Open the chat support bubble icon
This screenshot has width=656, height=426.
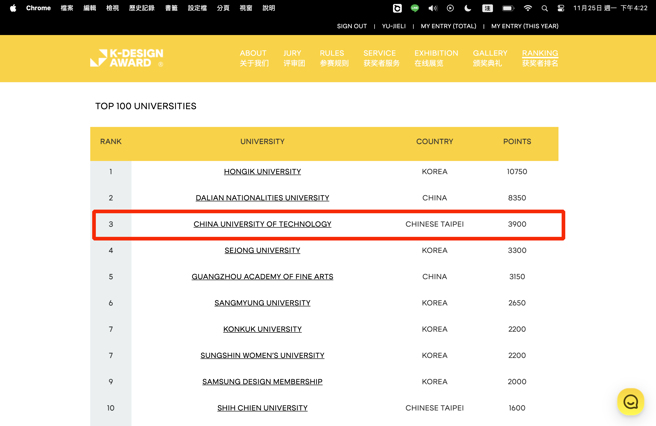click(x=630, y=402)
